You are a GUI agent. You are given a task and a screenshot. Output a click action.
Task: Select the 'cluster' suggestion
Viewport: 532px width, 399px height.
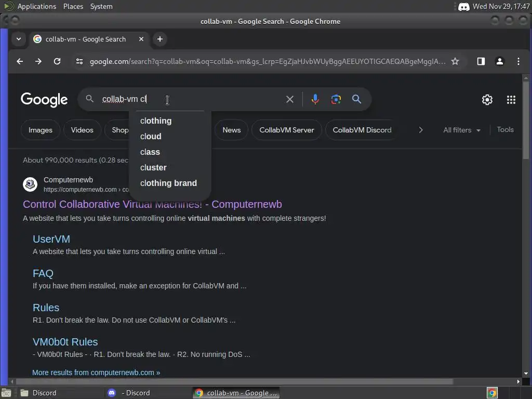pos(170,168)
